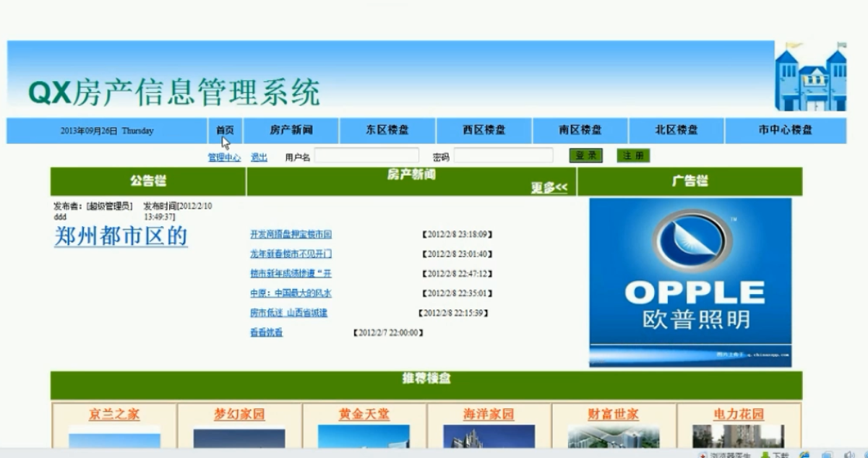Open the 首页 navigation item

225,131
